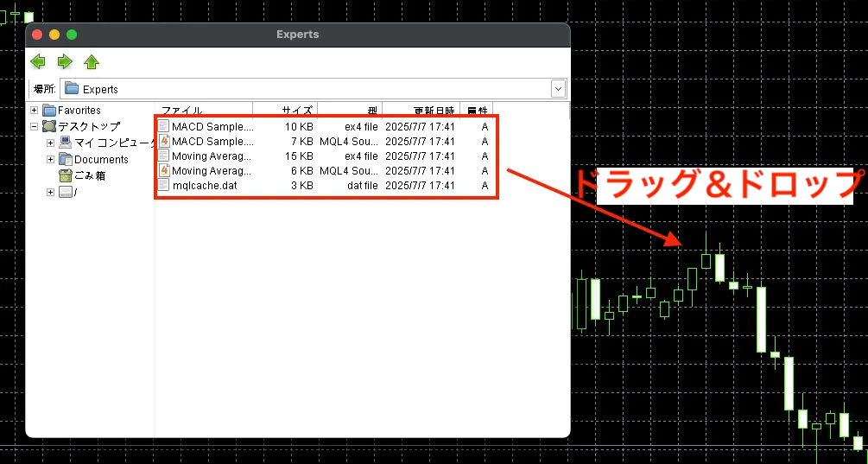This screenshot has height=464, width=868.
Task: Select the Moving Average MQL4 source icon
Action: pyautogui.click(x=164, y=171)
